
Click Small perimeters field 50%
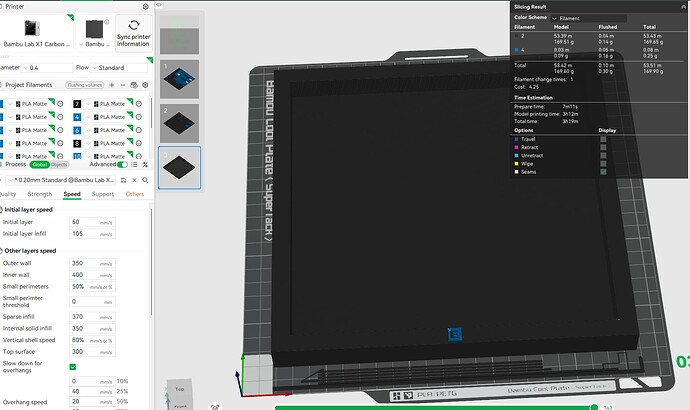(x=92, y=286)
